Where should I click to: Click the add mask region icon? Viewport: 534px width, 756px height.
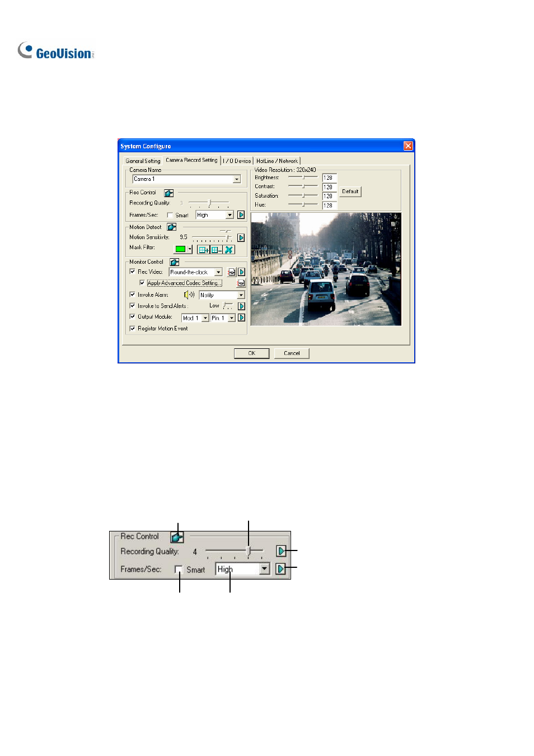204,250
